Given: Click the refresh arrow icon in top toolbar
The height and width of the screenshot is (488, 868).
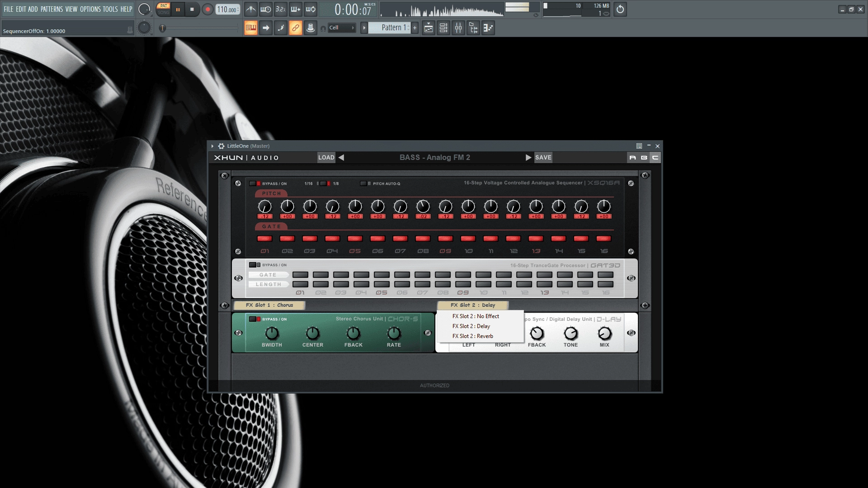Looking at the screenshot, I should click(620, 9).
